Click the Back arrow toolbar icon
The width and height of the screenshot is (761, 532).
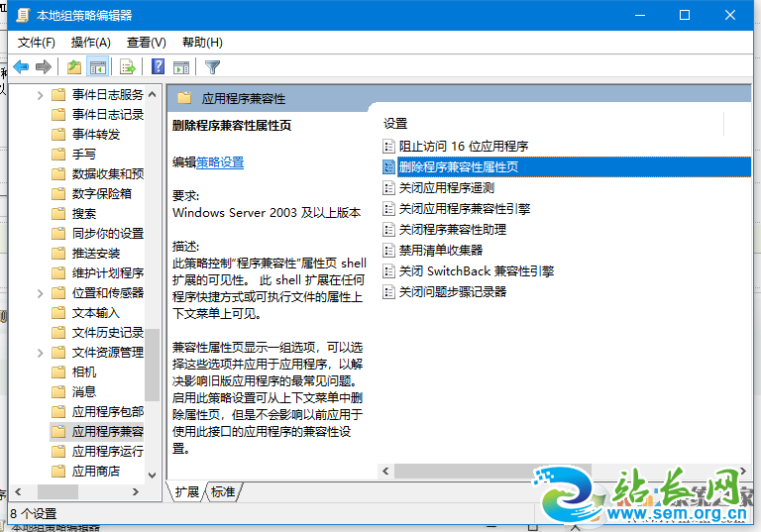pyautogui.click(x=21, y=67)
